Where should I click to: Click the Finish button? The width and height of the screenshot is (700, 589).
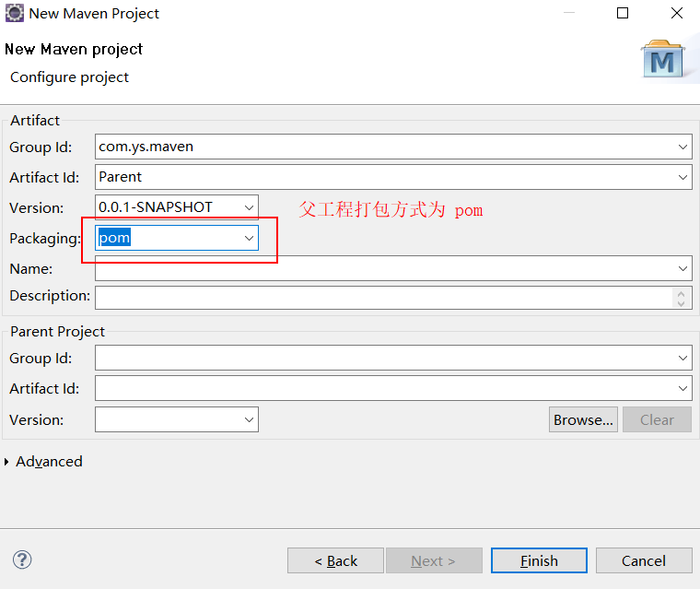[539, 560]
